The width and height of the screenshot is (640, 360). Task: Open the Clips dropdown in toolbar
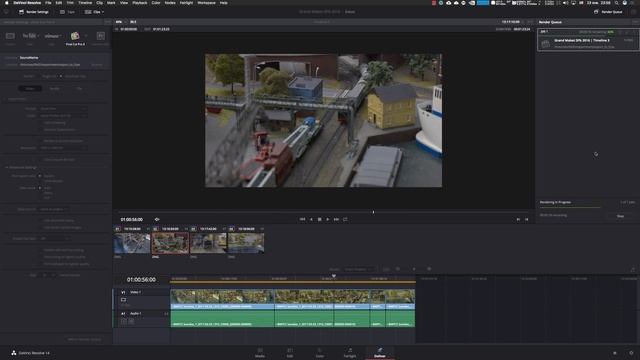94,12
